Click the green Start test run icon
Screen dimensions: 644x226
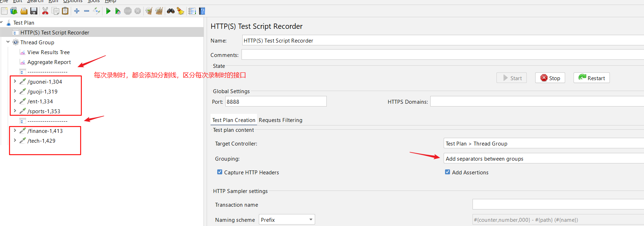108,11
